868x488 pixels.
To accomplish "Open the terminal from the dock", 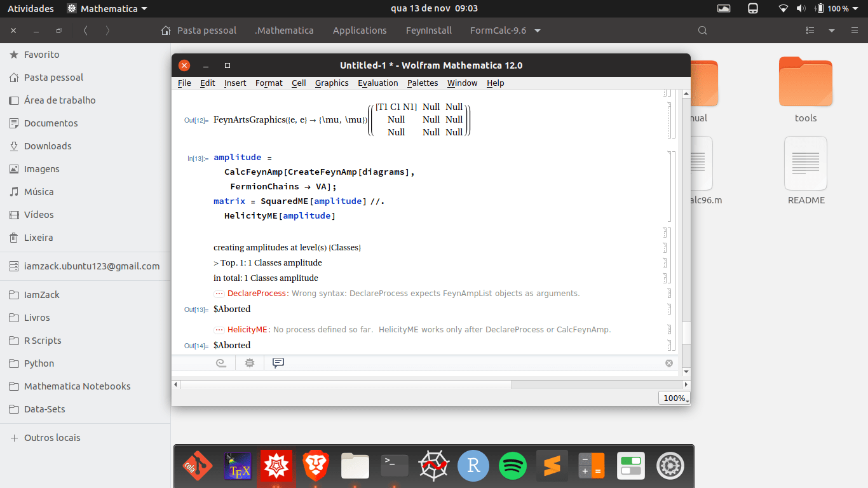I will point(394,466).
